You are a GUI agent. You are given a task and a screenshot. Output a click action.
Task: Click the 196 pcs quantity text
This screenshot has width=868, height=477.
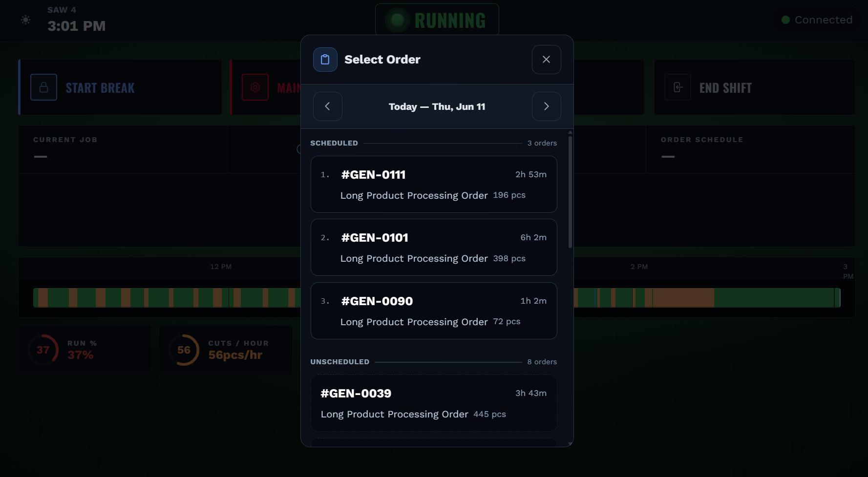pos(509,195)
